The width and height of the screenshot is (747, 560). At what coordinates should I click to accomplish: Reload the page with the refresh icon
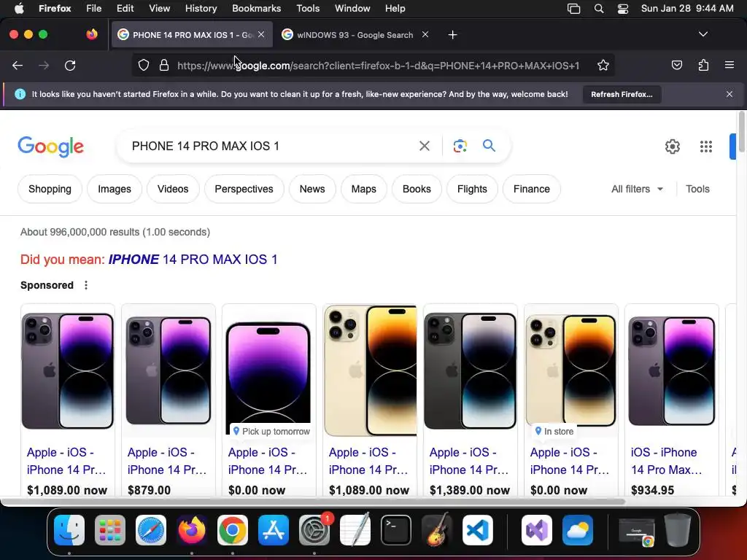(70, 65)
